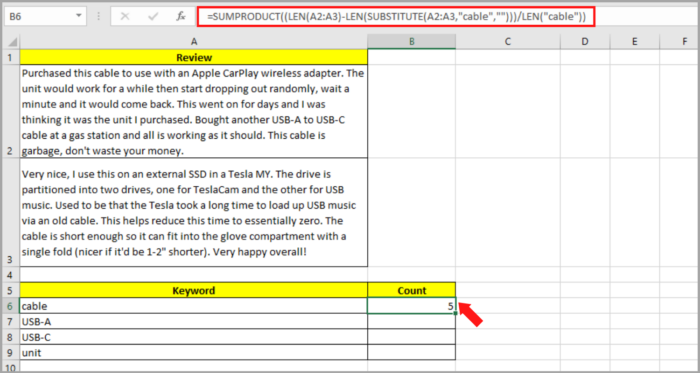Click the Enter checkmark icon in formula bar
Screen dimensions: 700x373
tap(153, 17)
